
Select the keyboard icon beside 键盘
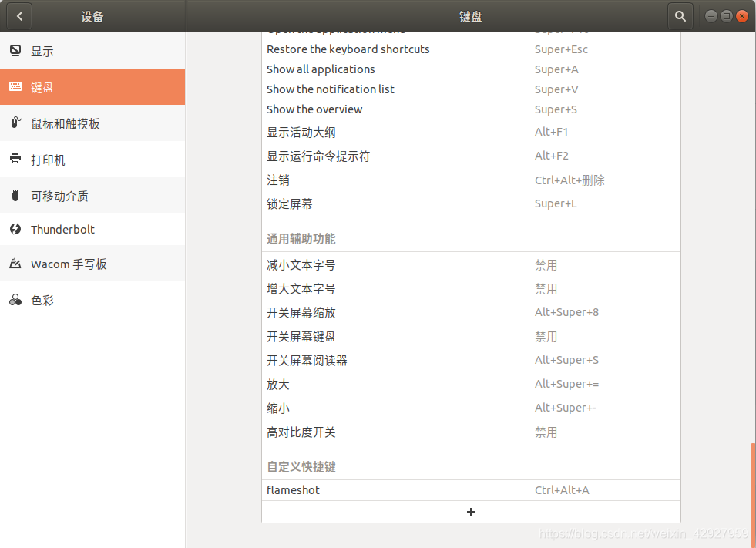(x=15, y=86)
